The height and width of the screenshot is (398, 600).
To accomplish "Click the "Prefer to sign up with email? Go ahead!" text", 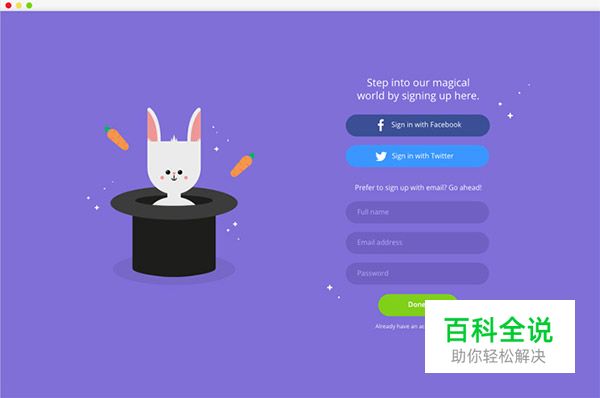I will pyautogui.click(x=418, y=188).
